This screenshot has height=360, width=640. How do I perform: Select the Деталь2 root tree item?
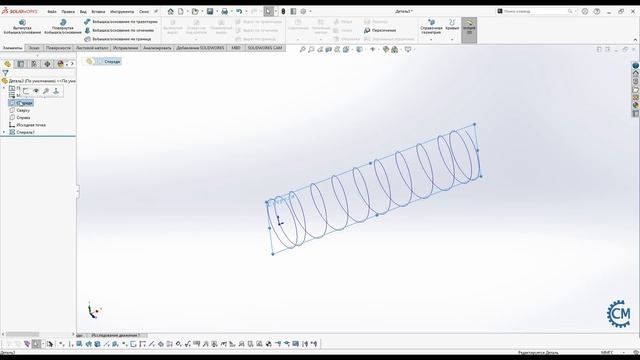point(39,81)
